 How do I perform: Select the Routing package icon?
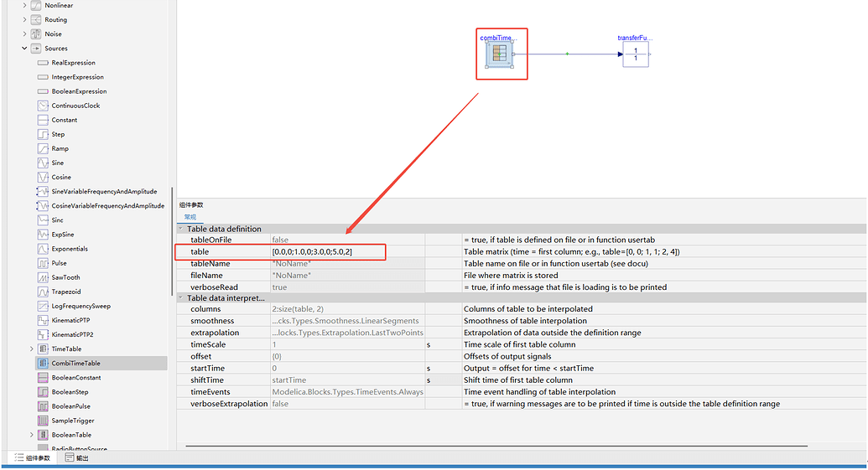pyautogui.click(x=36, y=20)
